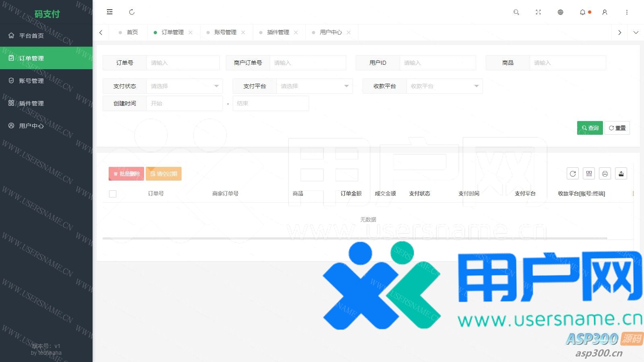Click the table export icon
Viewport: 644px width, 362px height.
click(x=621, y=173)
